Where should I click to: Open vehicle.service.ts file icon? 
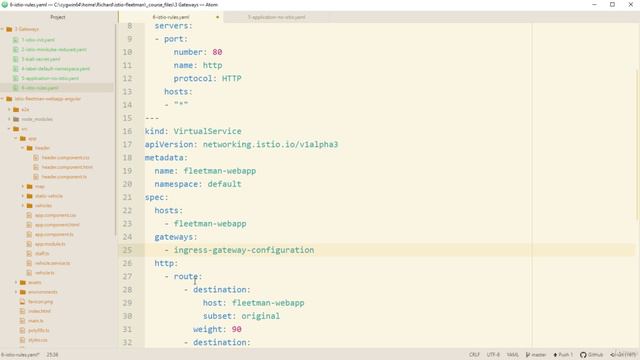(x=29, y=263)
